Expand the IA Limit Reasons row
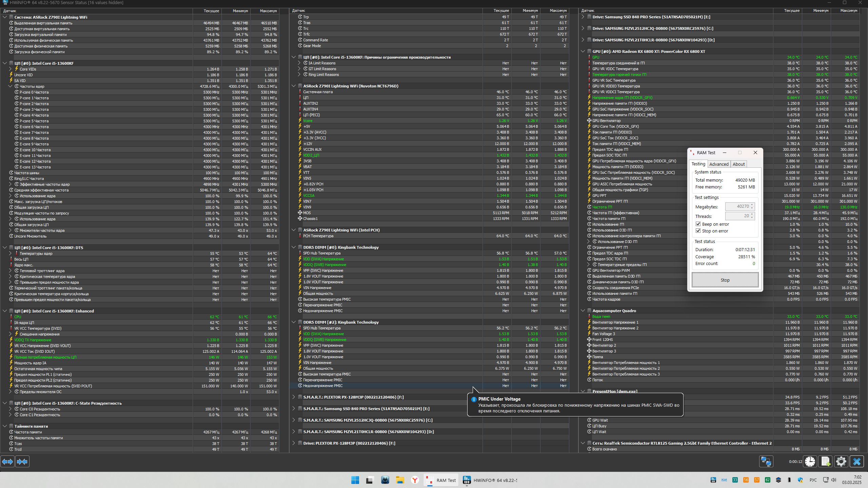The image size is (868, 488). point(299,63)
